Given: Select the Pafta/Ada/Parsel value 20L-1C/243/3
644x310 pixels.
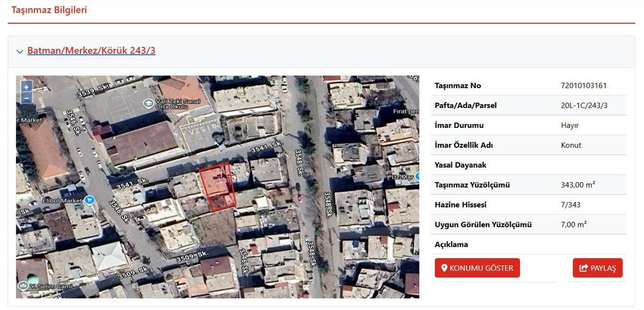Looking at the screenshot, I should 584,106.
